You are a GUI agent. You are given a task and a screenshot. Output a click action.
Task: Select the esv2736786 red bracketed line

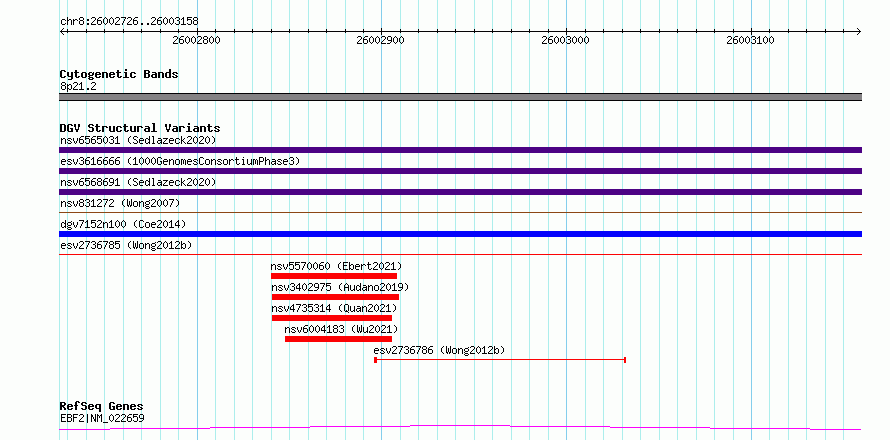click(500, 360)
